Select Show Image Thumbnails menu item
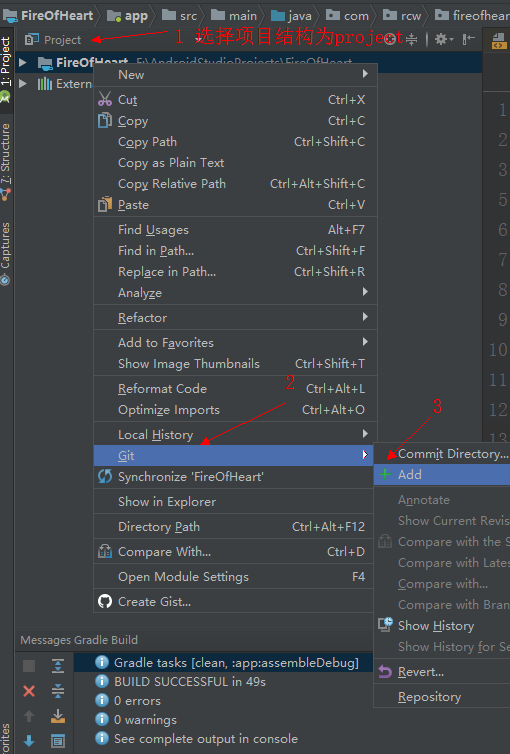 [x=236, y=363]
